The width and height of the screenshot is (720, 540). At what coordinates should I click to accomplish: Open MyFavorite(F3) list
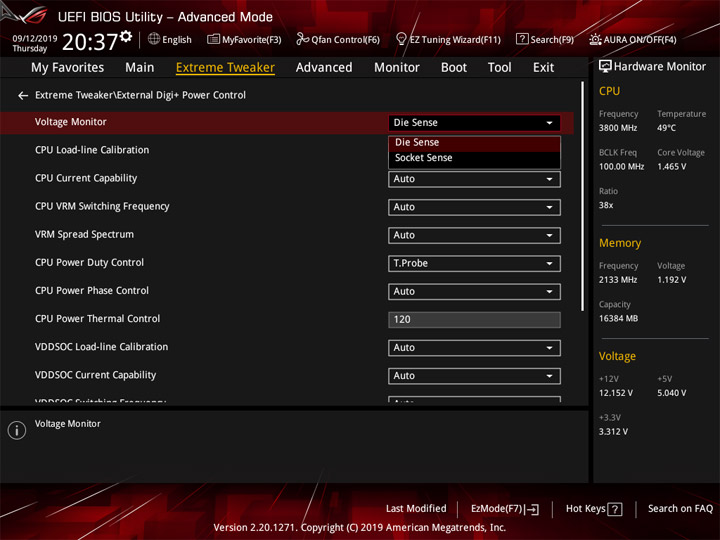pos(244,39)
